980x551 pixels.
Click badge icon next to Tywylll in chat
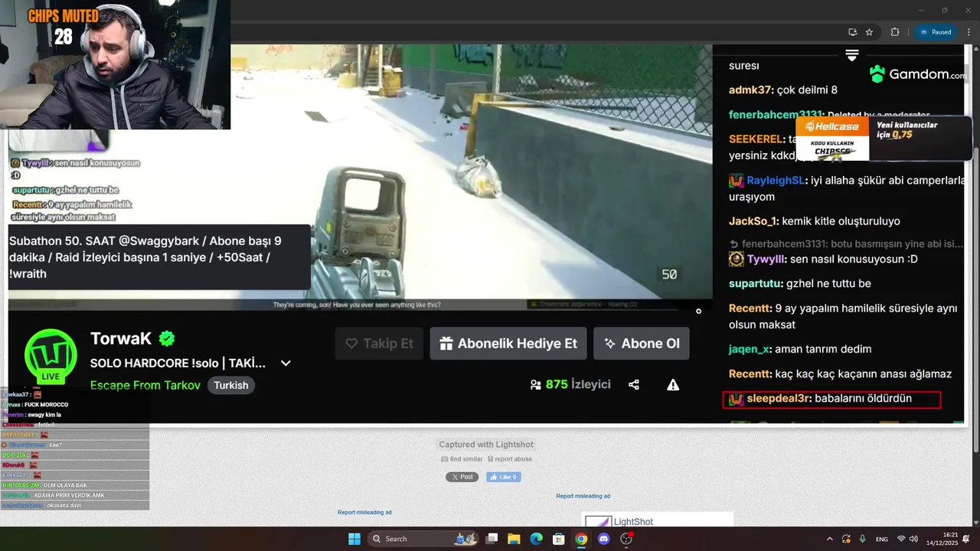click(x=736, y=259)
